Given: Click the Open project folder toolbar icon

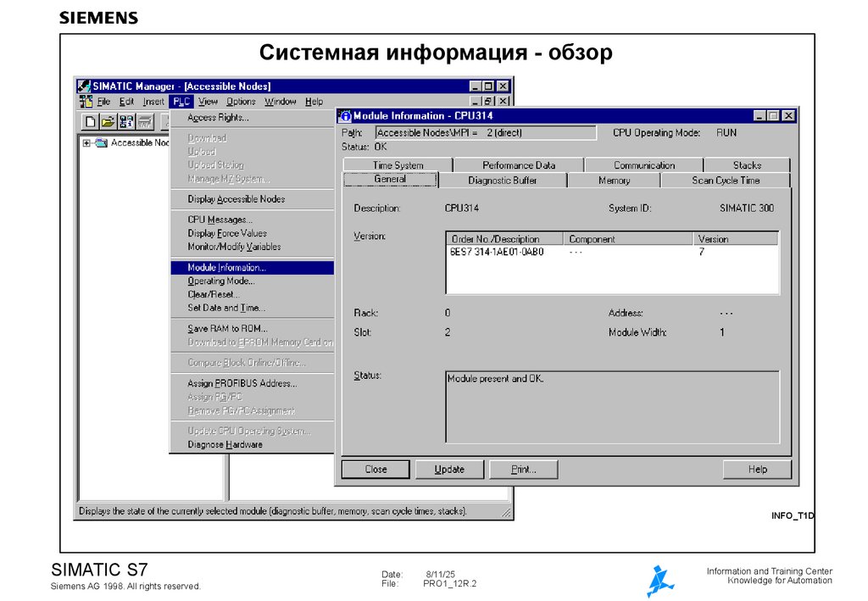Looking at the screenshot, I should tap(107, 121).
